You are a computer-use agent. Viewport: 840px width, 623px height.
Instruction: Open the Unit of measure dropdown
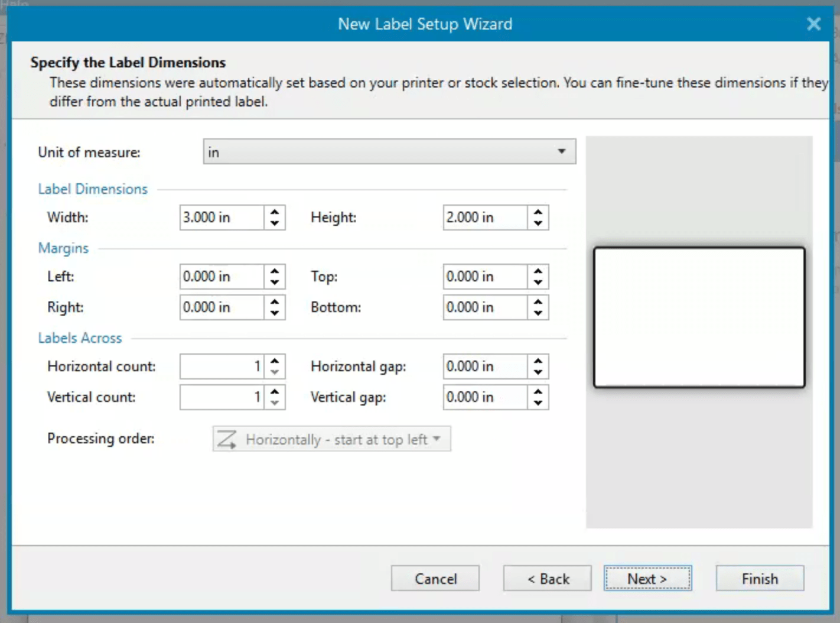pos(388,152)
